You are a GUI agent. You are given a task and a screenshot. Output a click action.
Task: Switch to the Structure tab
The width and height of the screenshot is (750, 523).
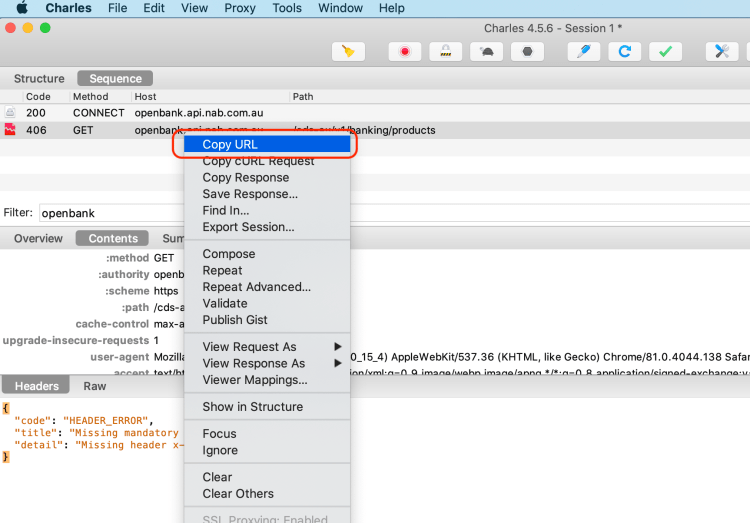click(39, 78)
